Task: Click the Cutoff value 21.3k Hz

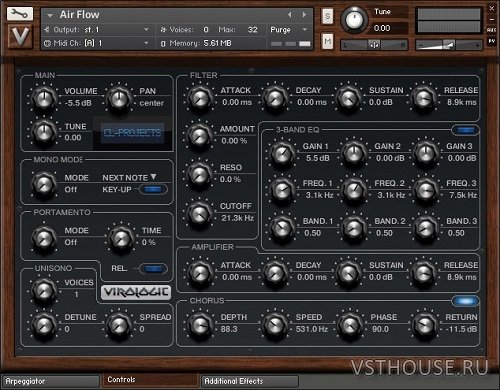Action: pyautogui.click(x=238, y=218)
